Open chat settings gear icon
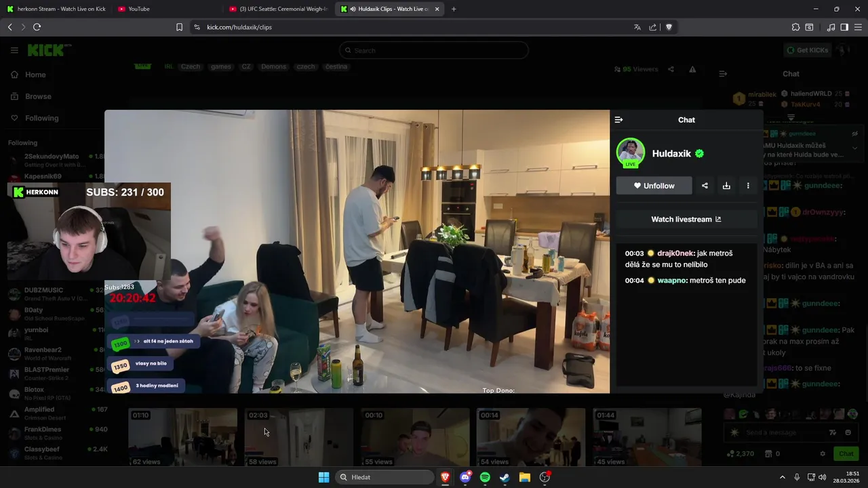The height and width of the screenshot is (488, 868). (x=823, y=453)
